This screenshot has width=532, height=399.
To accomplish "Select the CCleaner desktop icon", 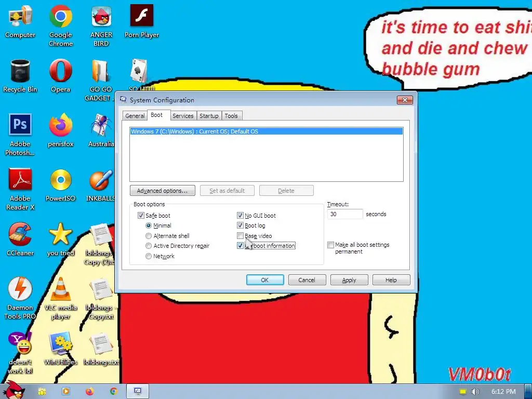I will tap(20, 239).
